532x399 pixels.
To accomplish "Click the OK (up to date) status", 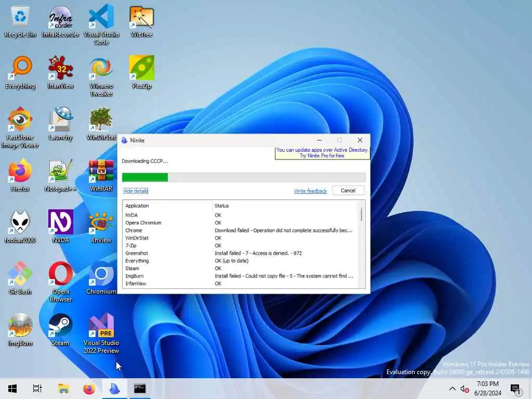I will (231, 261).
